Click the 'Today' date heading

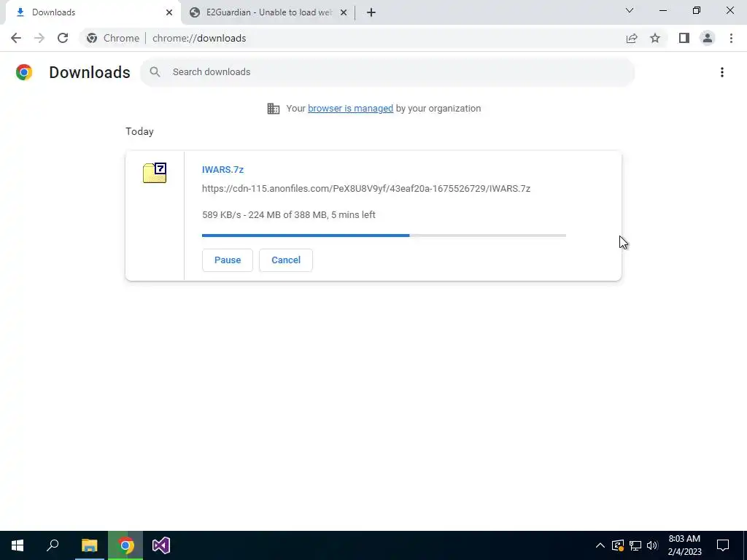[139, 131]
